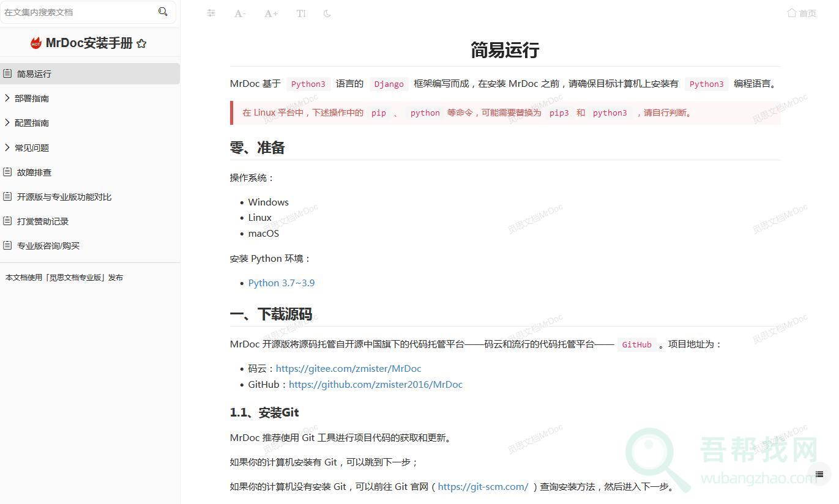Image resolution: width=839 pixels, height=504 pixels.
Task: Open 打赏赞助记录 page
Action: [x=43, y=221]
